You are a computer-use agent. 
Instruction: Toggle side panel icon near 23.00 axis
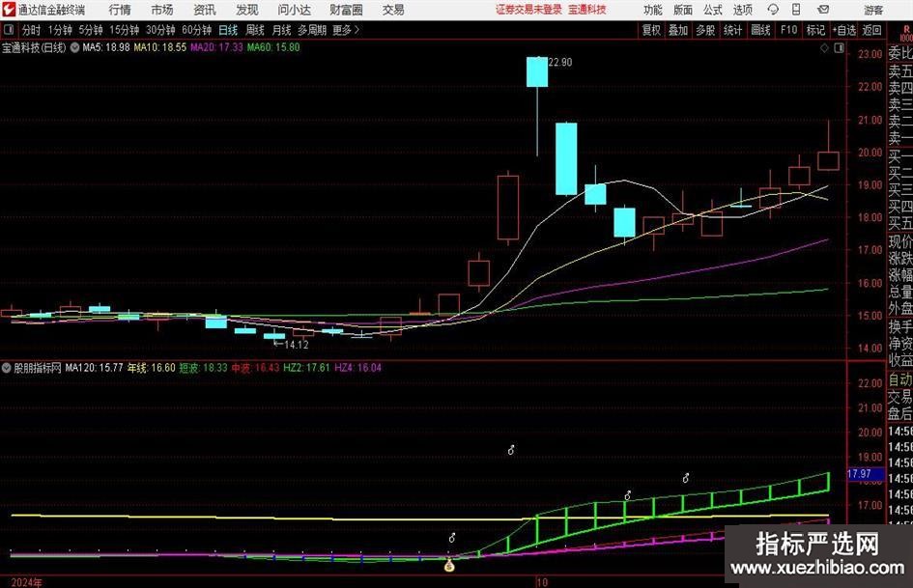tap(839, 48)
